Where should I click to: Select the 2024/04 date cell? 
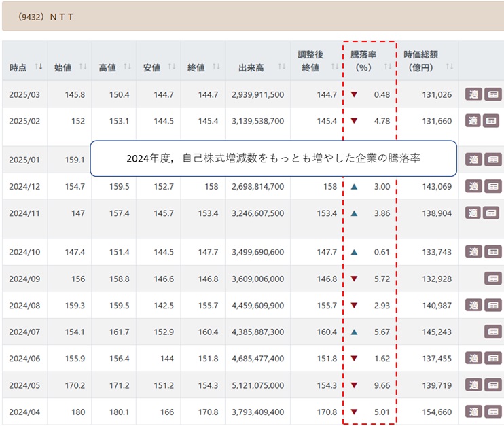click(24, 412)
